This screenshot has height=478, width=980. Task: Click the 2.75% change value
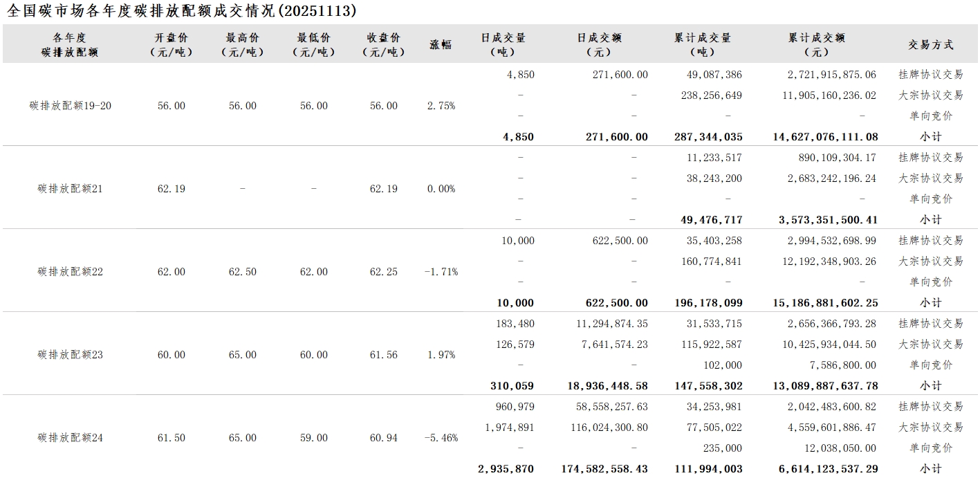(x=441, y=106)
